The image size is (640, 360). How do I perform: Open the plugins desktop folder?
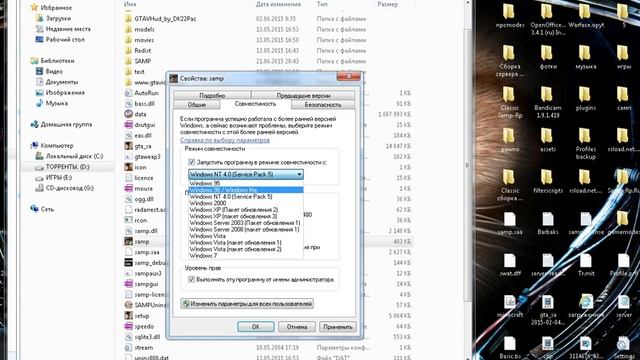pyautogui.click(x=586, y=98)
